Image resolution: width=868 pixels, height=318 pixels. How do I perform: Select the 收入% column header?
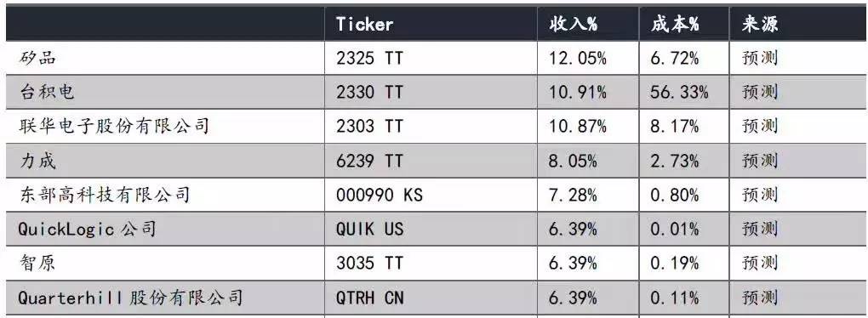574,24
